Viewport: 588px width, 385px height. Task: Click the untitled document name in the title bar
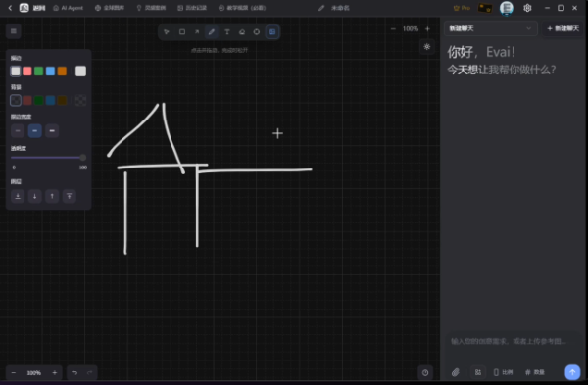(x=340, y=8)
